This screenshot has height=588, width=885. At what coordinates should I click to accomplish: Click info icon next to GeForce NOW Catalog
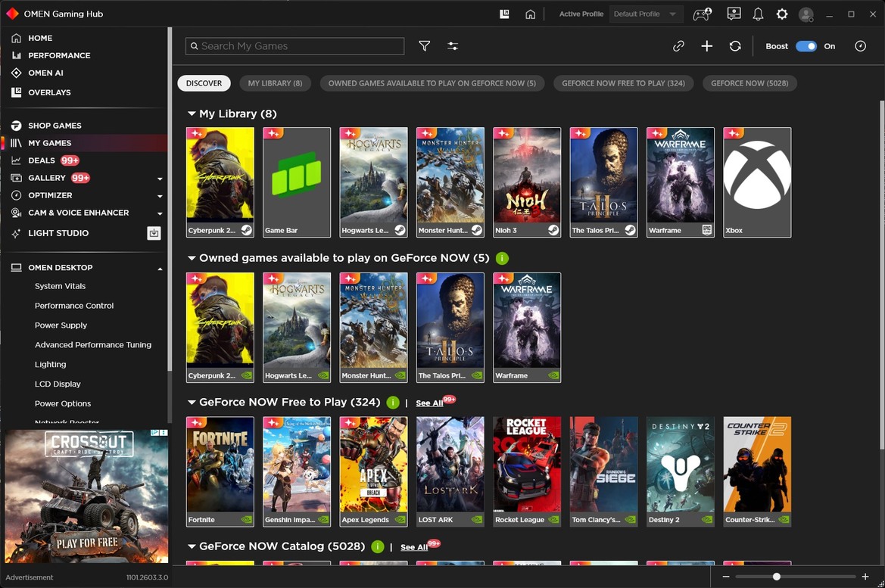point(378,547)
